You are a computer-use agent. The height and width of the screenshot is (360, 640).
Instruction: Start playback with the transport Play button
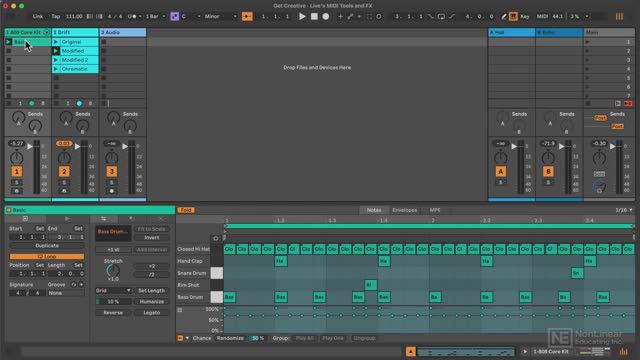pyautogui.click(x=302, y=16)
